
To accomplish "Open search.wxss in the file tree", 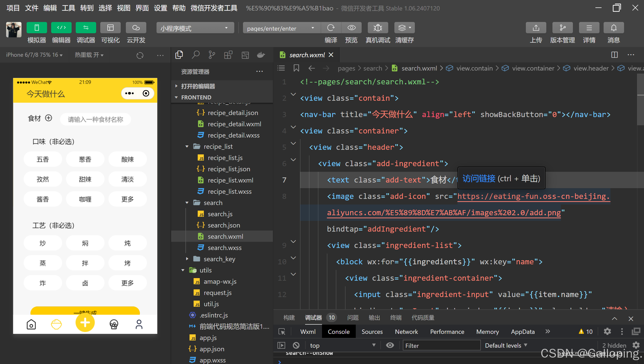I will click(x=224, y=248).
